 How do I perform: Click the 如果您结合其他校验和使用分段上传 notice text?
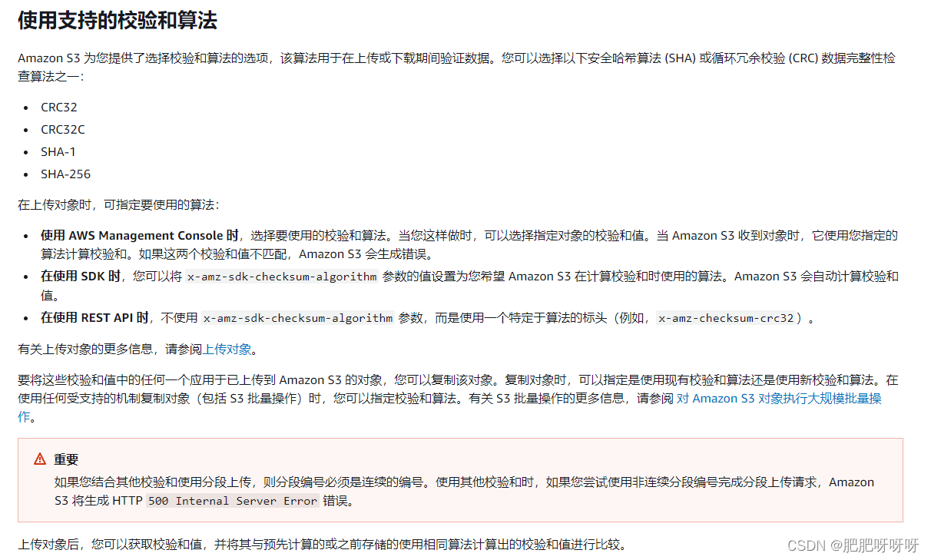(x=464, y=492)
